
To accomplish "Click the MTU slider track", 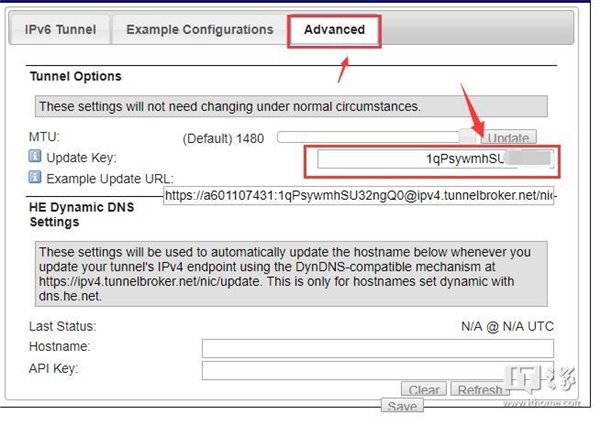I will pyautogui.click(x=369, y=137).
